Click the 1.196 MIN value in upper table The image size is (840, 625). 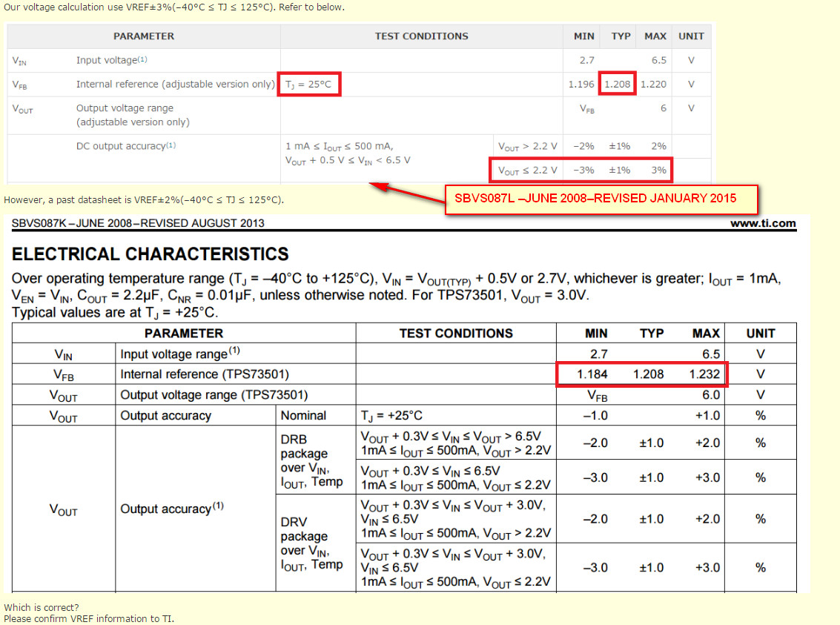[581, 84]
